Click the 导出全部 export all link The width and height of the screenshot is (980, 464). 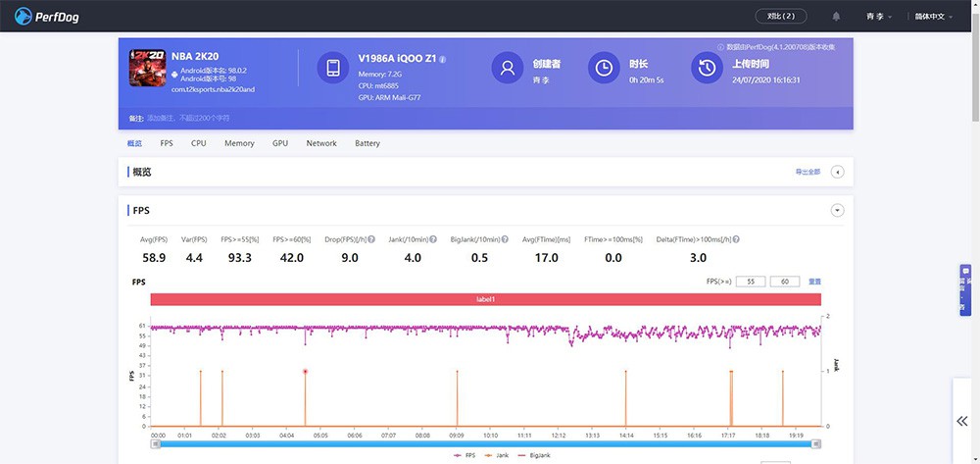[808, 172]
